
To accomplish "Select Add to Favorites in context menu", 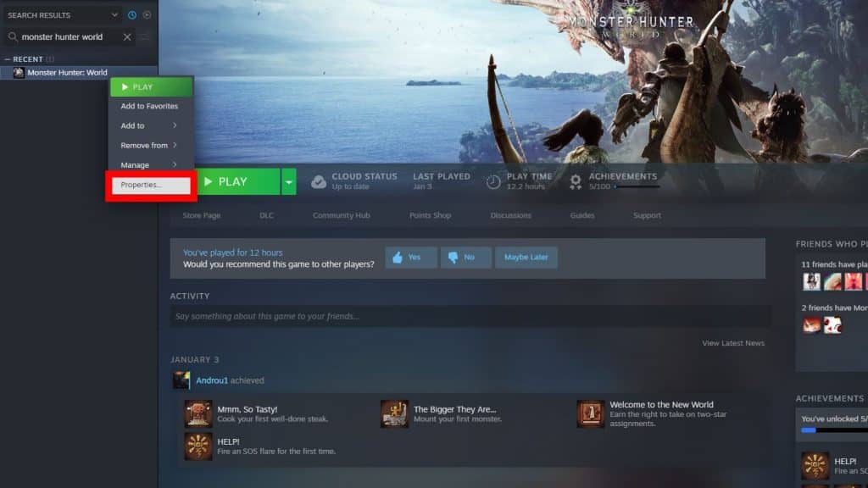I will pos(151,106).
